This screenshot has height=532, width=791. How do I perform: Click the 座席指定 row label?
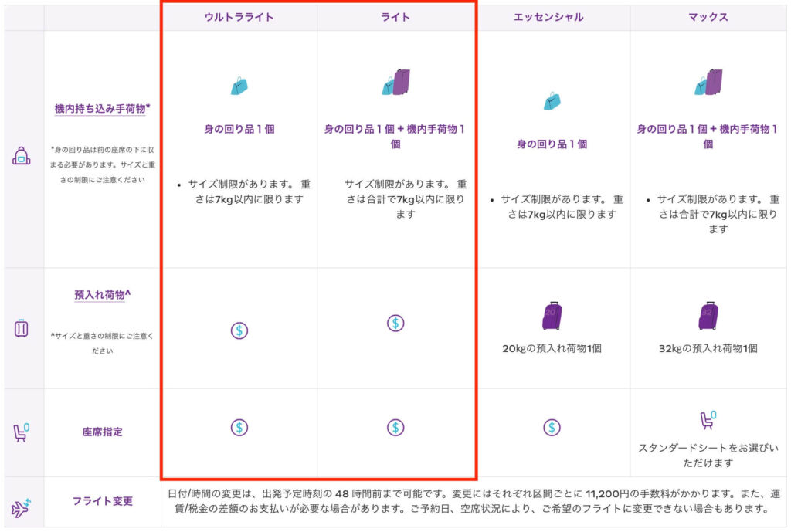(102, 432)
